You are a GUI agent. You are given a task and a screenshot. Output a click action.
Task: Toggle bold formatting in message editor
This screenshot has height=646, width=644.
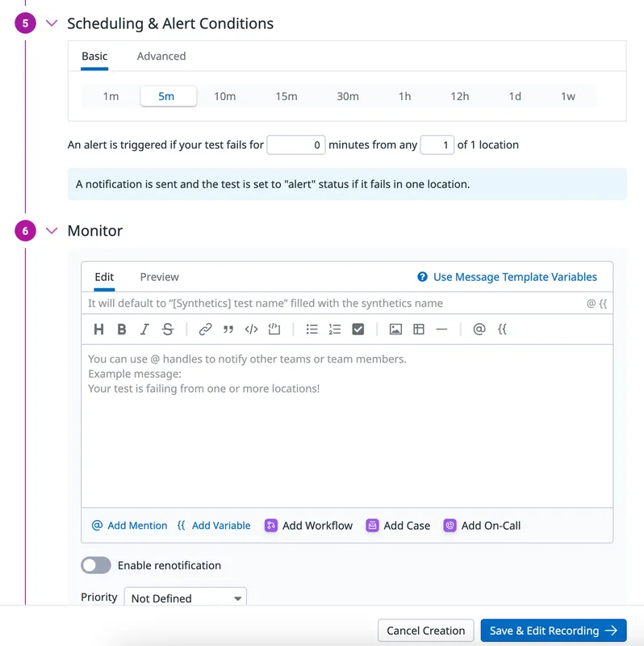(x=122, y=329)
